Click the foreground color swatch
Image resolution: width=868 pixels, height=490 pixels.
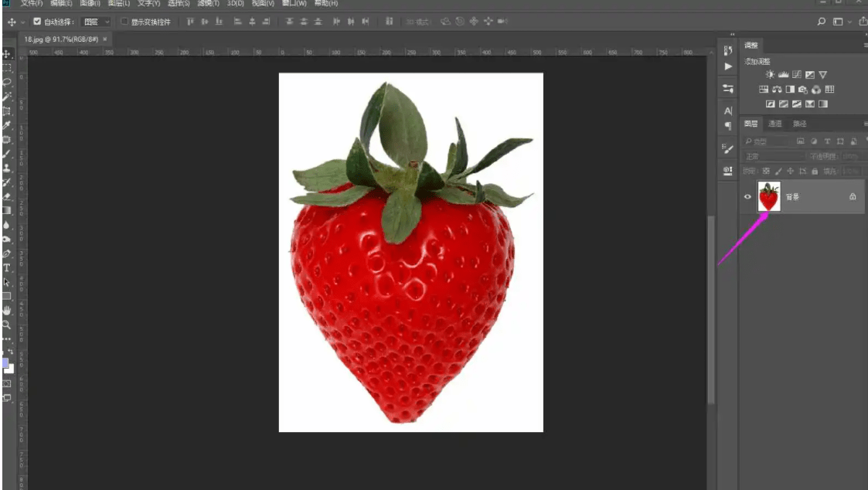[x=5, y=362]
